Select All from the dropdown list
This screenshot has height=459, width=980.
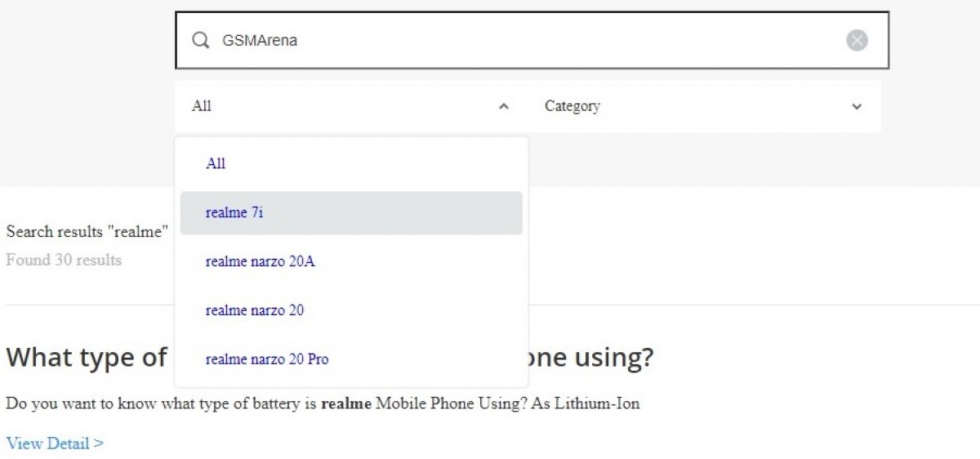pyautogui.click(x=351, y=163)
